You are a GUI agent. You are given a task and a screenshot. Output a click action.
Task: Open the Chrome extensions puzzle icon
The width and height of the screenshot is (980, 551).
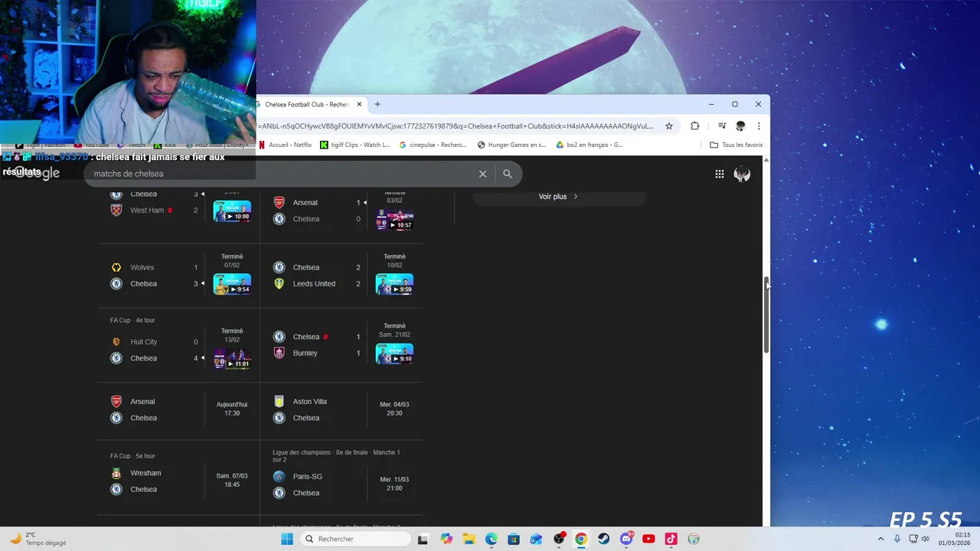pyautogui.click(x=695, y=126)
